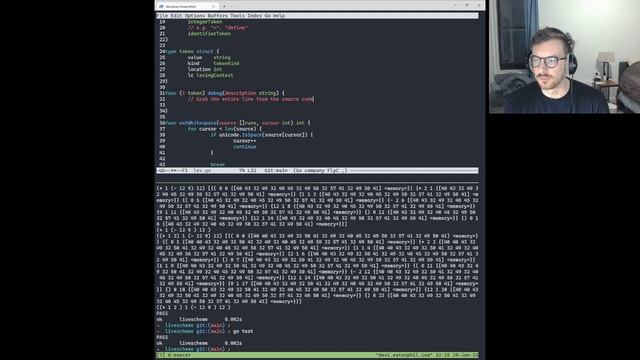
Task: Open the Buffers menu in Emacs
Action: point(217,16)
